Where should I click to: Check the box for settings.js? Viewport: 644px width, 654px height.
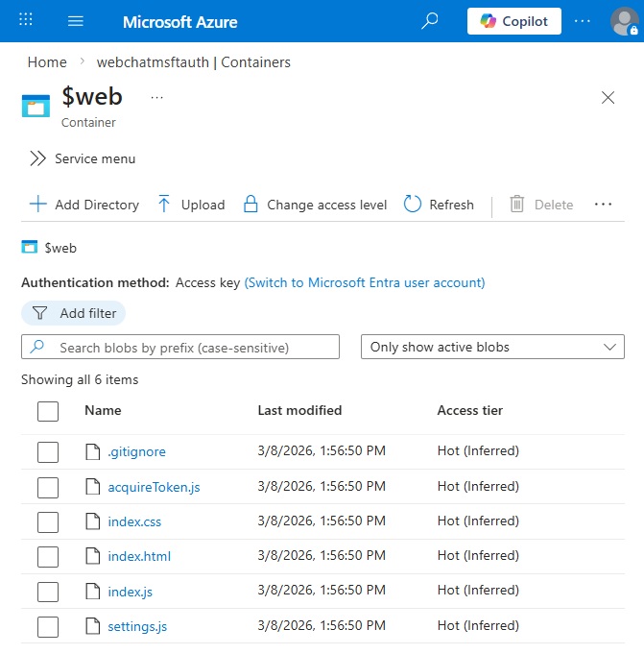click(x=48, y=627)
